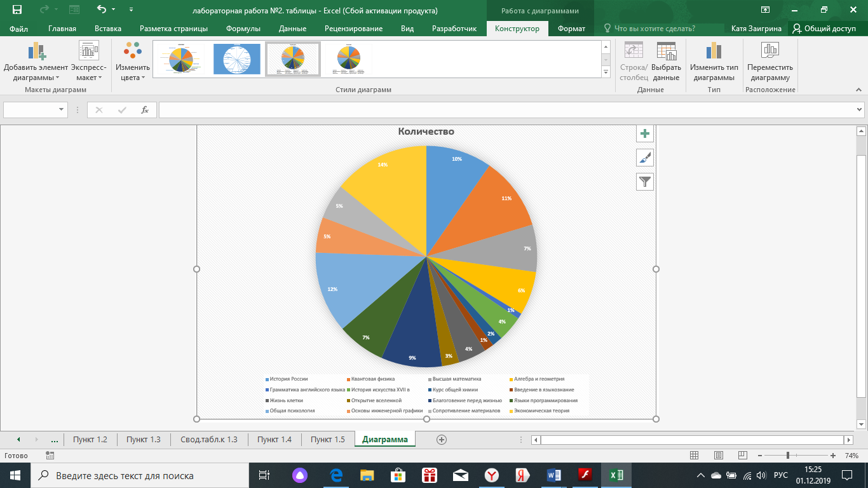Click the Save icon in title bar

pyautogui.click(x=17, y=10)
